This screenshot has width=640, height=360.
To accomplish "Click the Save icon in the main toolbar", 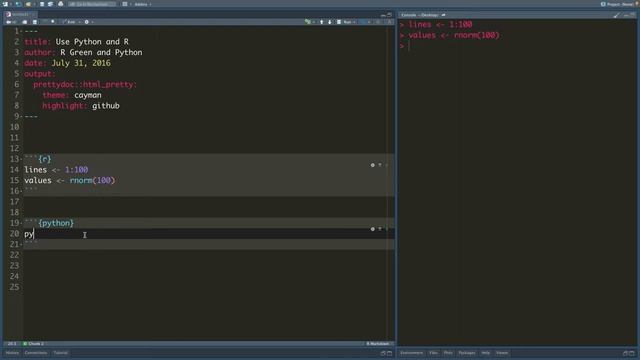I will (42, 4).
